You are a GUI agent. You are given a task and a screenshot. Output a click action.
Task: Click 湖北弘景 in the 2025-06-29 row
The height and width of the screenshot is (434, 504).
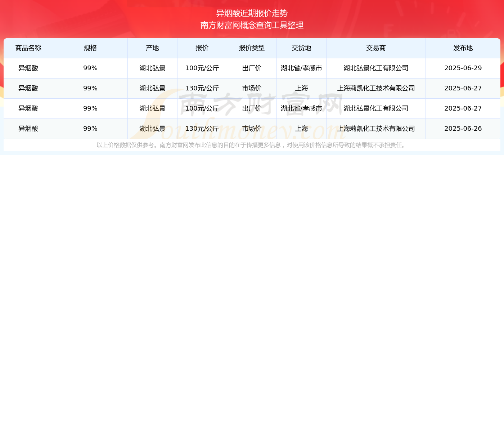(152, 68)
